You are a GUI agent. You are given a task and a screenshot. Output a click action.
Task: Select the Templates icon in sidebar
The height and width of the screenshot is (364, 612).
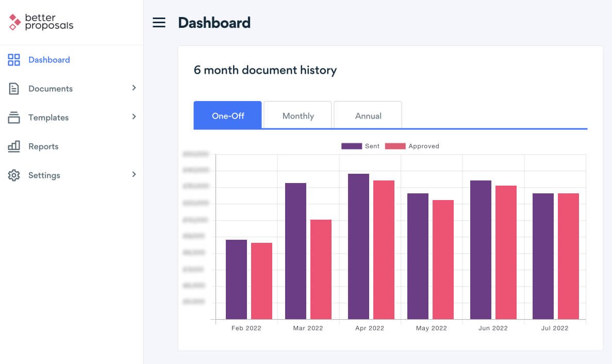(13, 118)
